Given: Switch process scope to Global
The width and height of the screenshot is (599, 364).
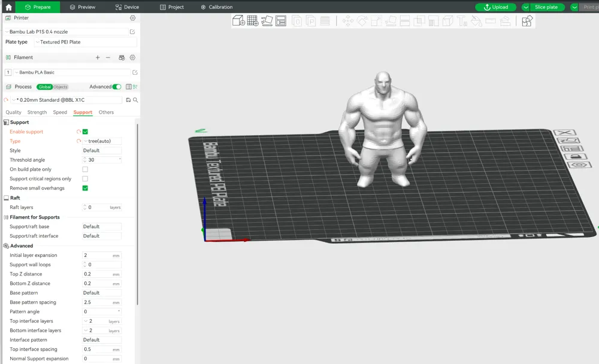Looking at the screenshot, I should pos(44,87).
